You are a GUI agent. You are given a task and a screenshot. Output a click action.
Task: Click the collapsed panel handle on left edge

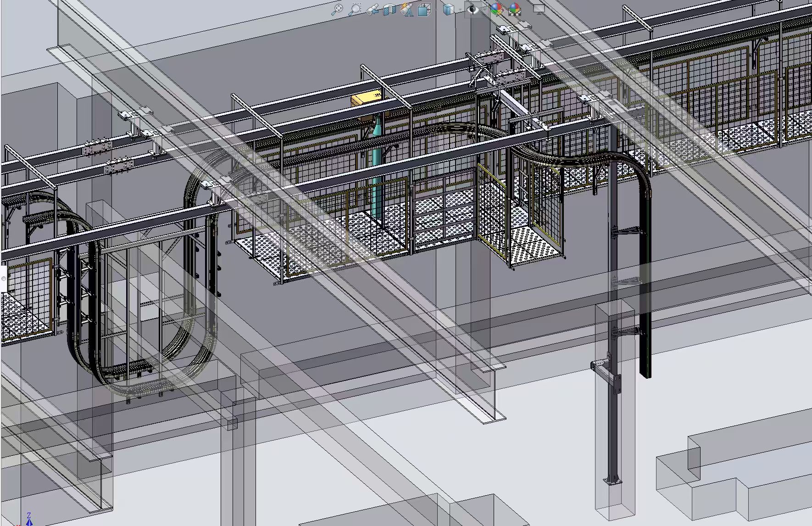click(x=3, y=278)
